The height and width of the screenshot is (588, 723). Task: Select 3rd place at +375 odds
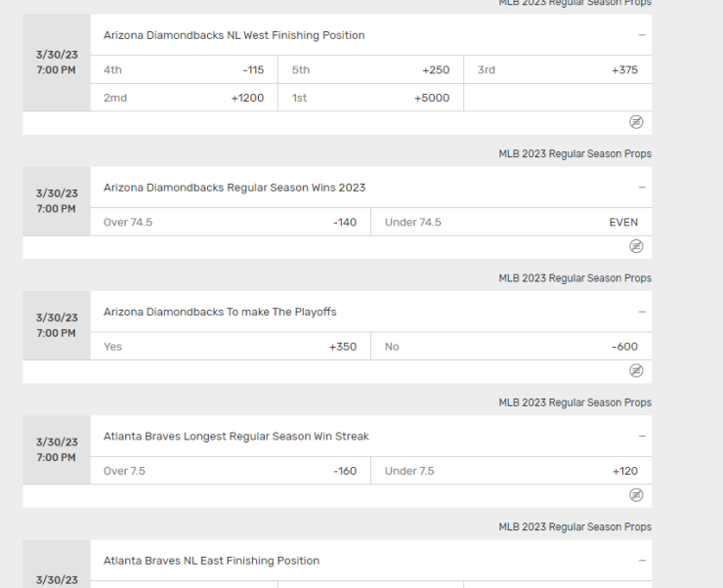coord(558,69)
